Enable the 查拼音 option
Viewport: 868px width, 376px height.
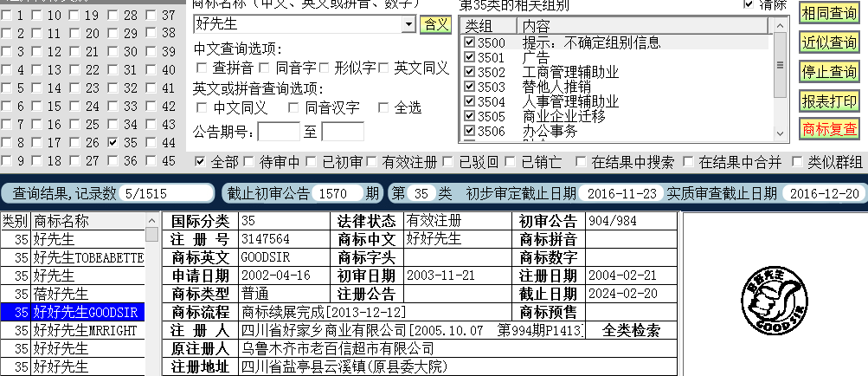pyautogui.click(x=202, y=68)
